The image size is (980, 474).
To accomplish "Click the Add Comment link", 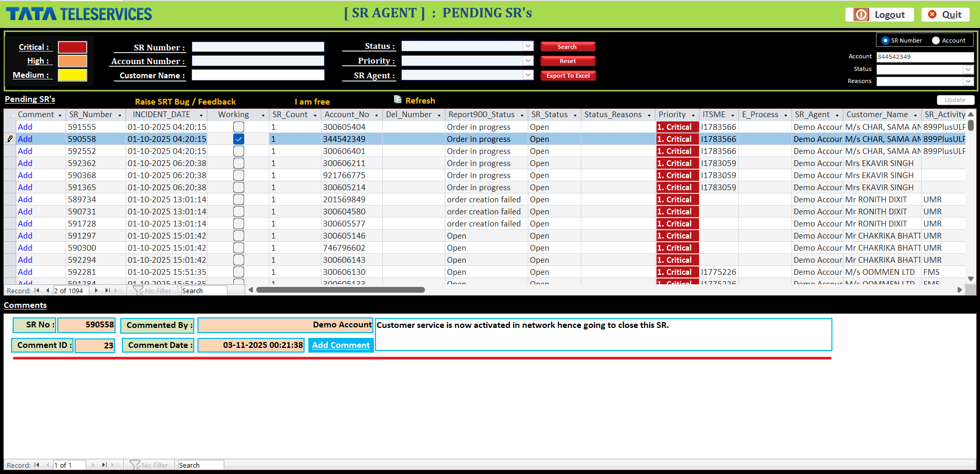I will pos(340,345).
